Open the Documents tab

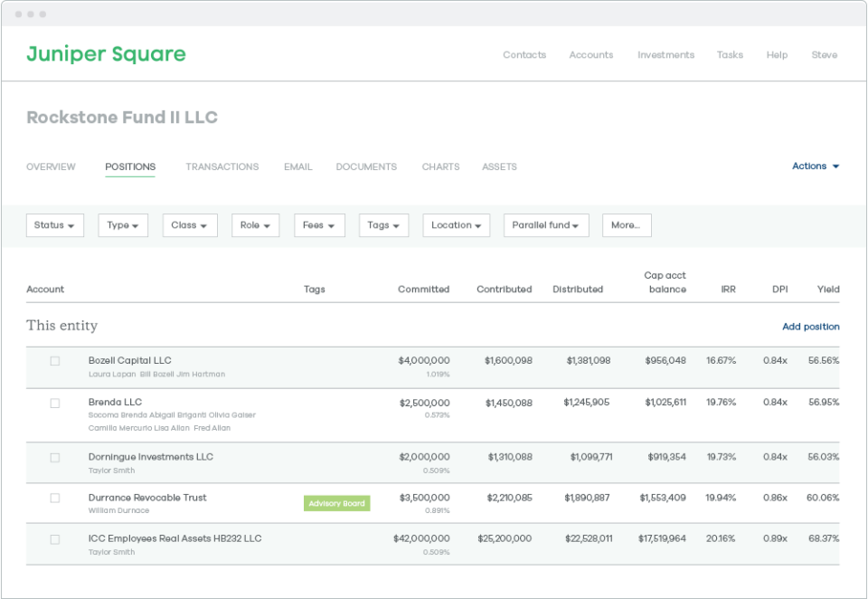(366, 166)
